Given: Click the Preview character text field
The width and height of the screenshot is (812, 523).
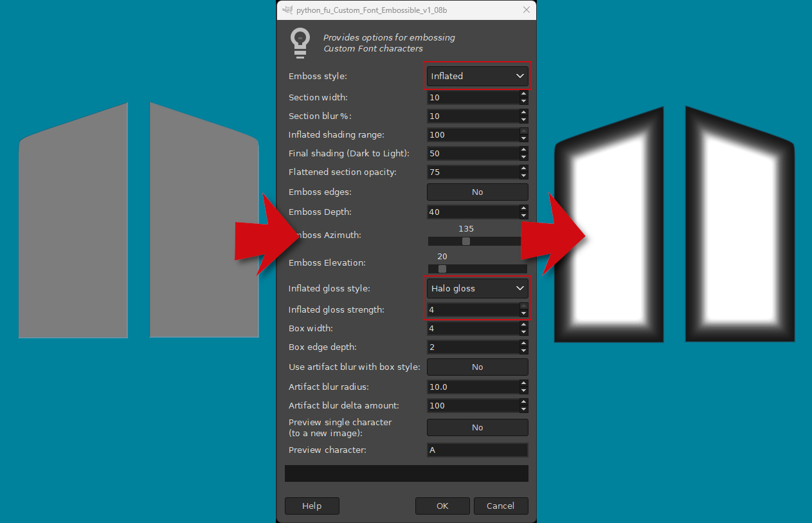Looking at the screenshot, I should (477, 450).
